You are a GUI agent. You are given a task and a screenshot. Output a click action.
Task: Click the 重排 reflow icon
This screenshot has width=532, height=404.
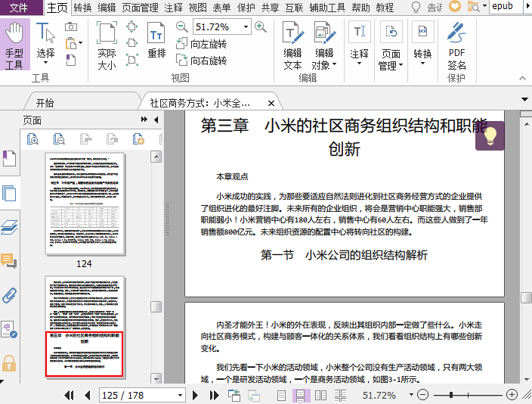point(156,40)
